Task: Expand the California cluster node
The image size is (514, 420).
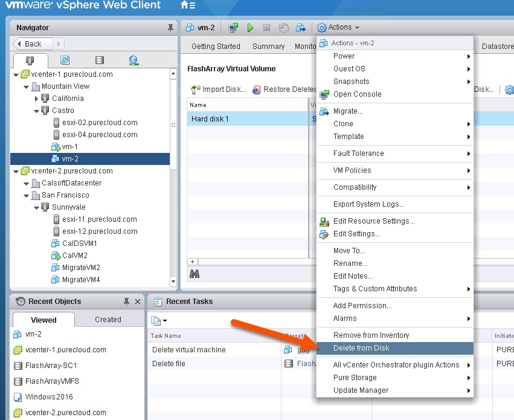Action: pyautogui.click(x=36, y=99)
